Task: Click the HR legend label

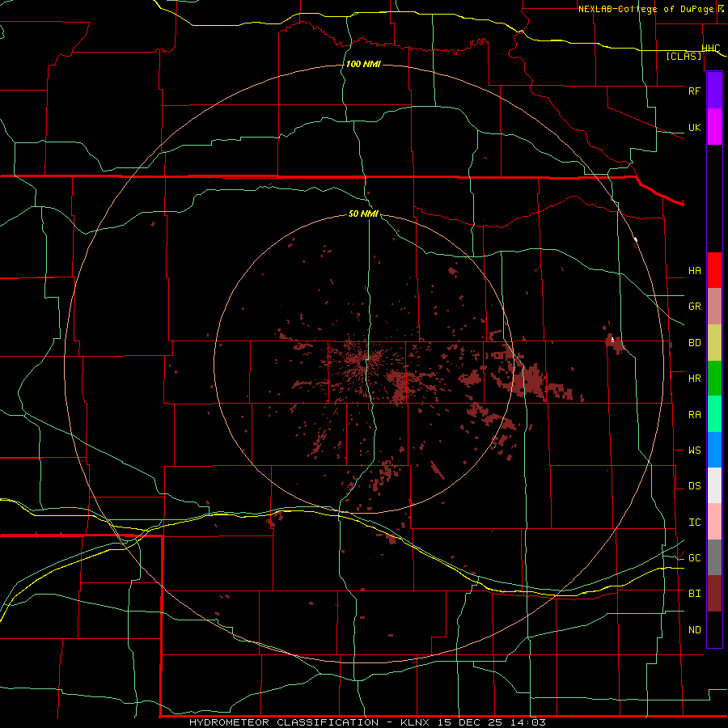Action: (694, 379)
